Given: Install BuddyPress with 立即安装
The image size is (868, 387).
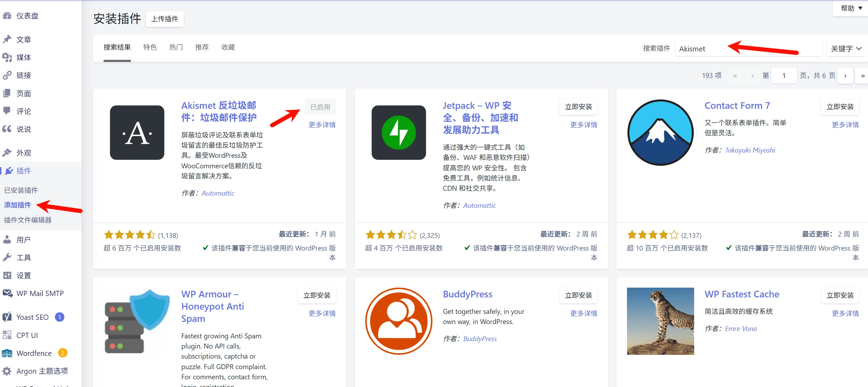Looking at the screenshot, I should click(x=579, y=295).
